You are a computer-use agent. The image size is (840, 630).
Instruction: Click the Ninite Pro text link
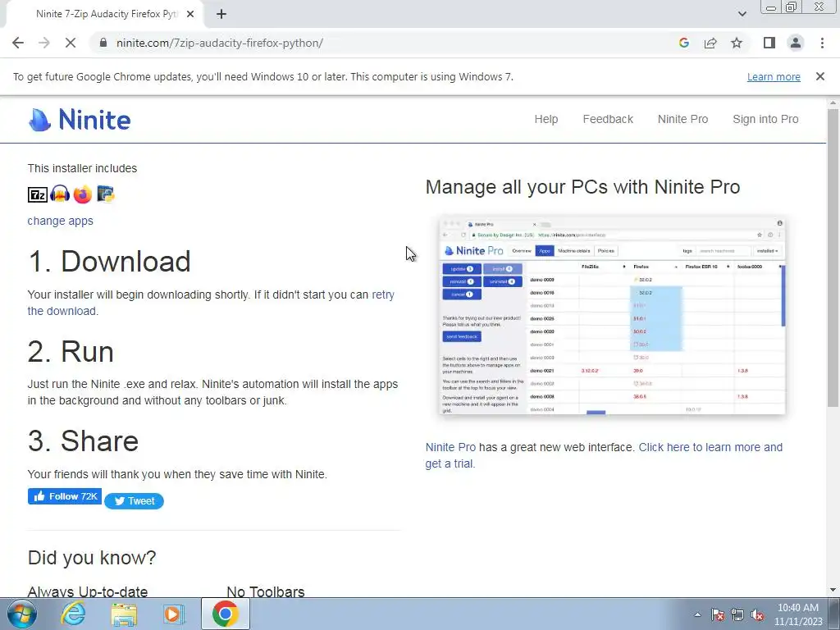450,447
